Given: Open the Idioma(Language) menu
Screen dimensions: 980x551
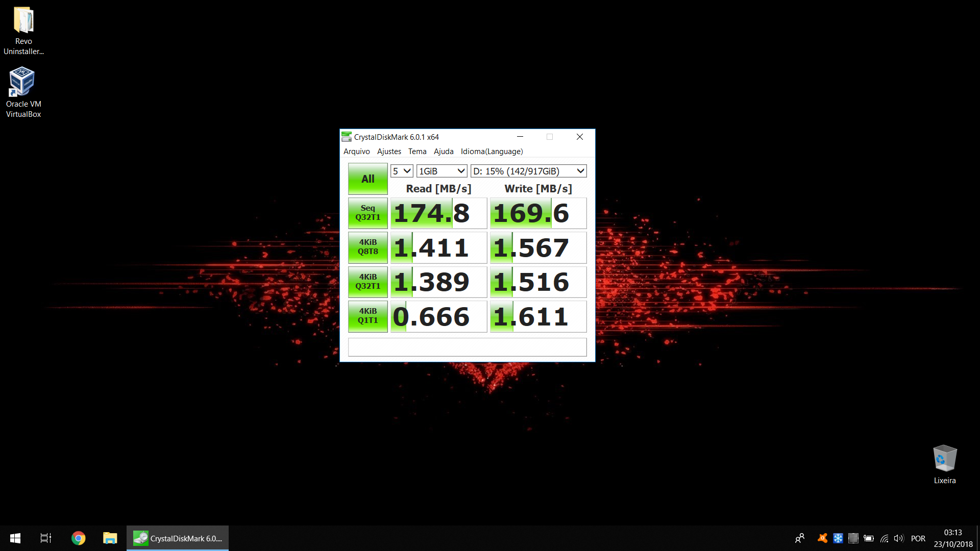Looking at the screenshot, I should pyautogui.click(x=492, y=152).
